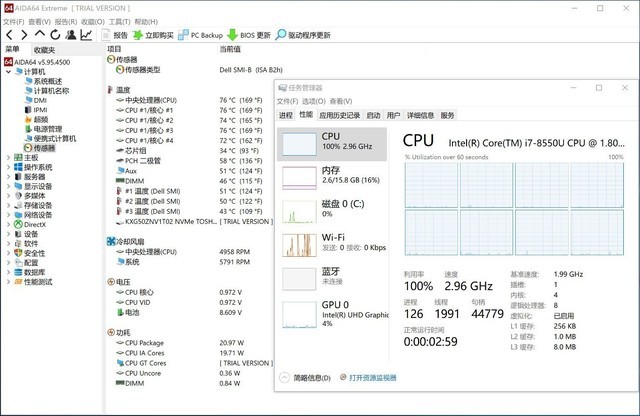Open the 报告(R) menu in AIDA64
Viewport: 640px width, 416px height.
pos(66,22)
